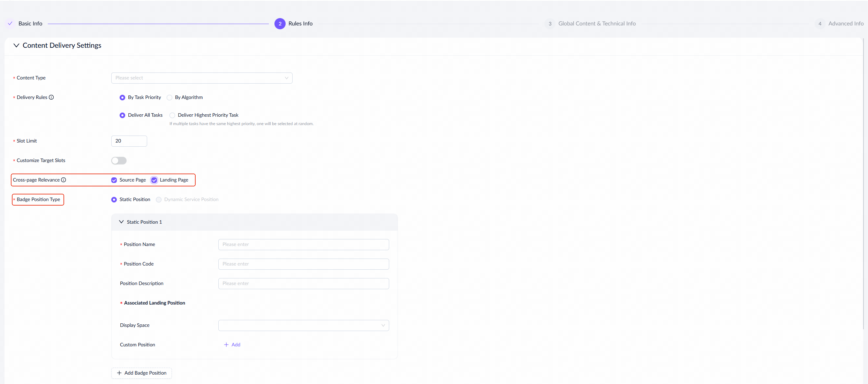The image size is (868, 384).
Task: Collapse the Static Position 1 section
Action: click(121, 222)
